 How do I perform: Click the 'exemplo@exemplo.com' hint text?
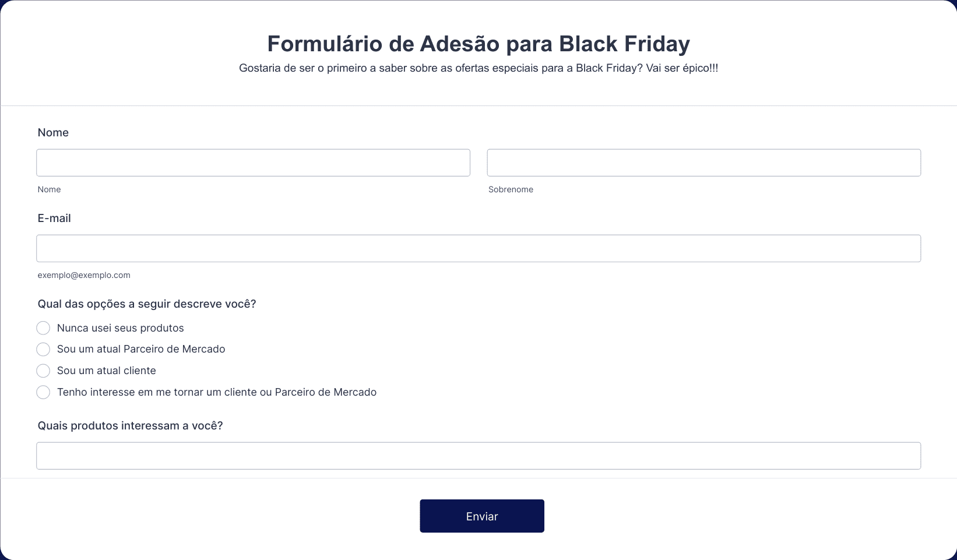pos(84,275)
